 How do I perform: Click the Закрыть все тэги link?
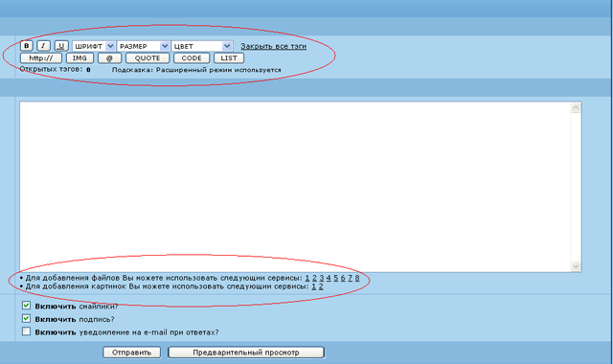(273, 46)
